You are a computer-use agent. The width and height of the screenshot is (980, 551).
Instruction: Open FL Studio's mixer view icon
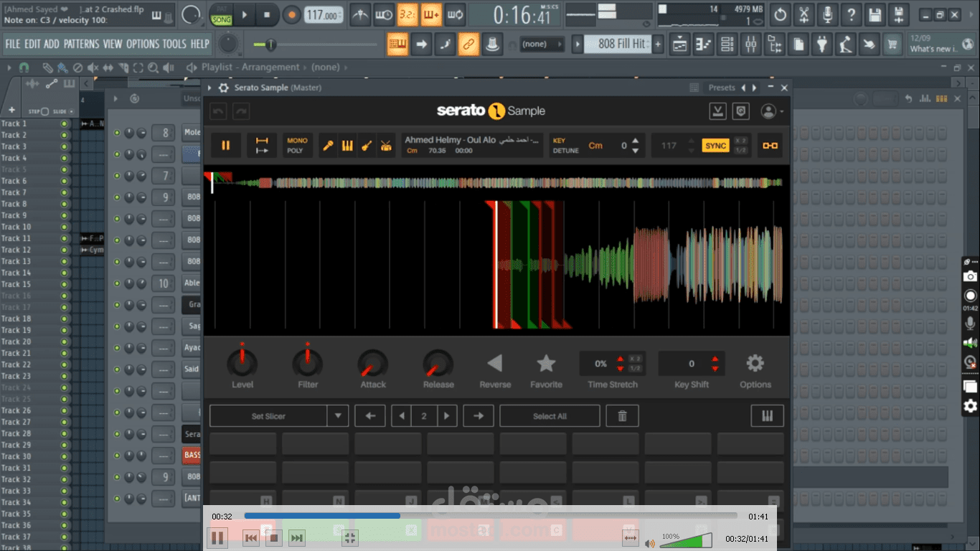coord(751,44)
